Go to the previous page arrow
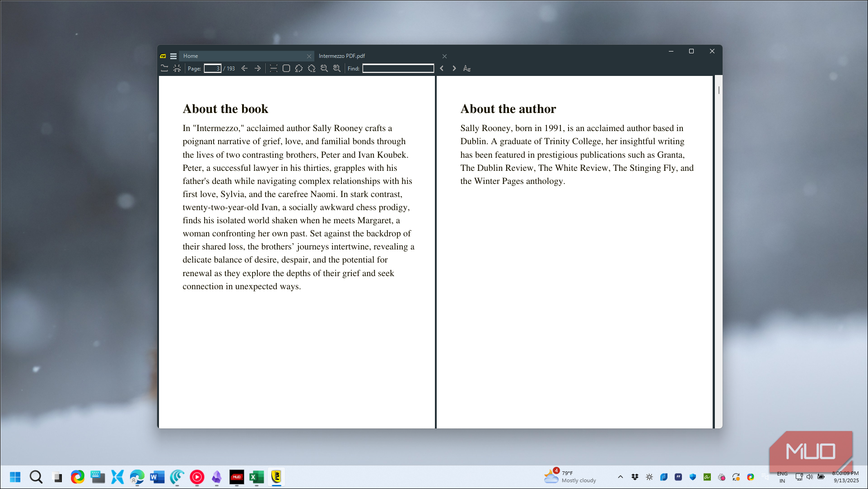The width and height of the screenshot is (868, 489). [x=244, y=68]
